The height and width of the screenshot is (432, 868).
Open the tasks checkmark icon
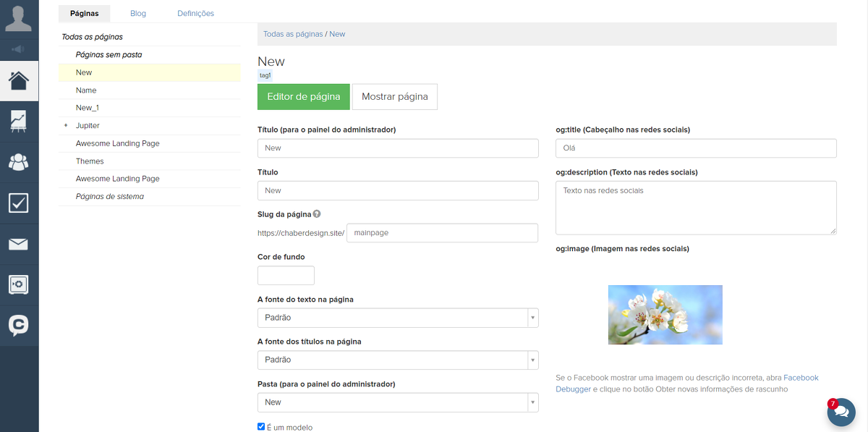(x=19, y=203)
